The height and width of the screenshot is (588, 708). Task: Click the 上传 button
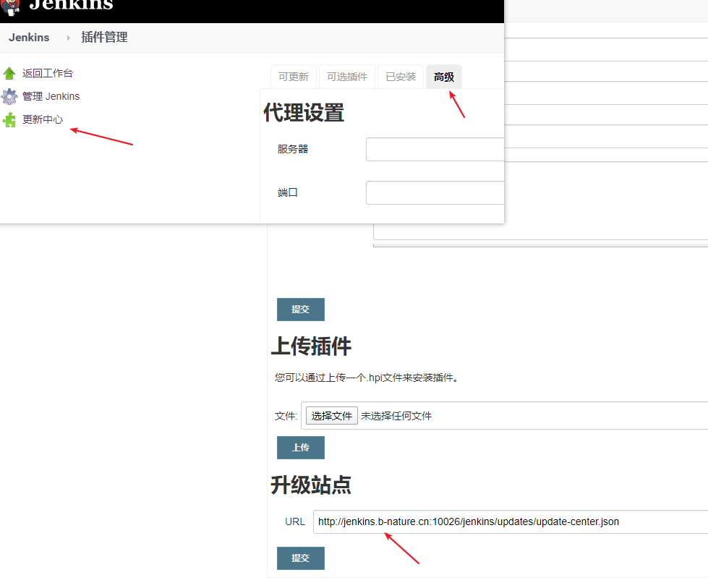[x=301, y=448]
